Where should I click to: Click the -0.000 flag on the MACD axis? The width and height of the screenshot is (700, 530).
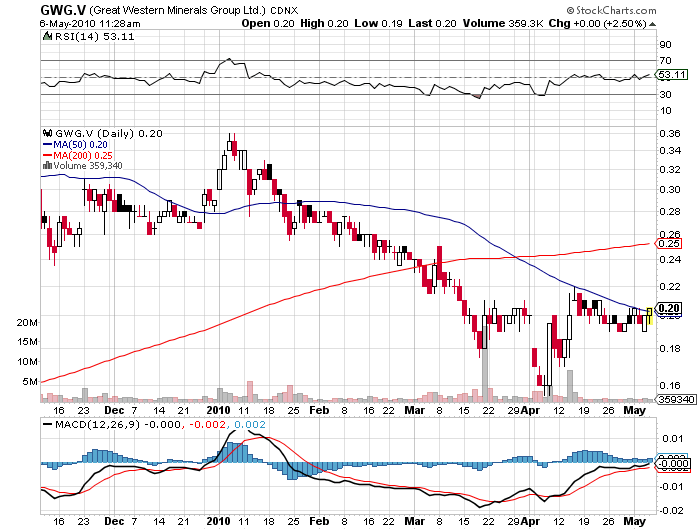click(673, 464)
